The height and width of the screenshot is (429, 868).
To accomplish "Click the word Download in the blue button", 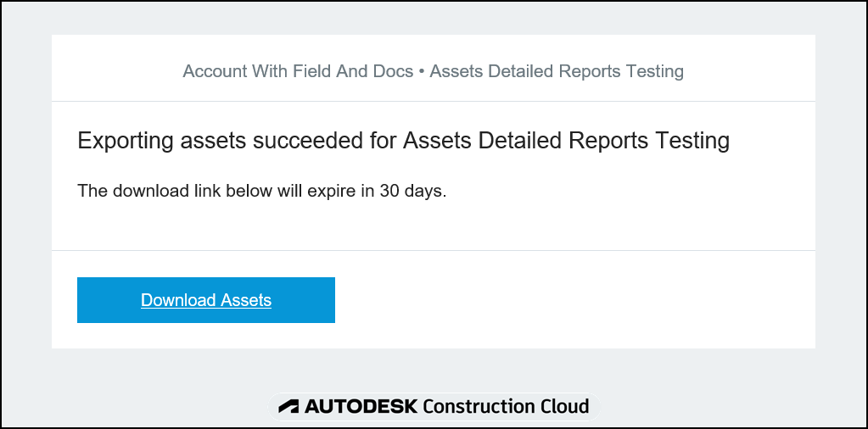I will pyautogui.click(x=178, y=300).
